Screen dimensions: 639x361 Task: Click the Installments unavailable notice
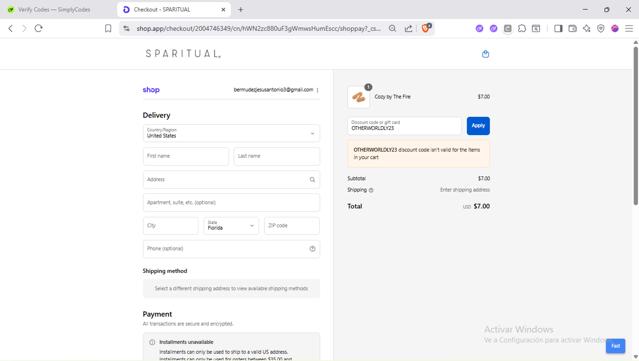coord(231,347)
